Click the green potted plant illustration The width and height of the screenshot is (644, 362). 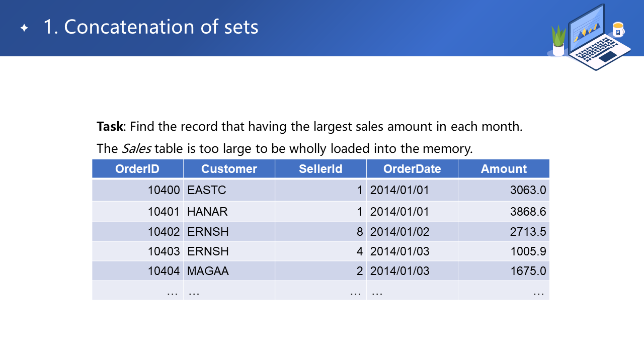558,41
